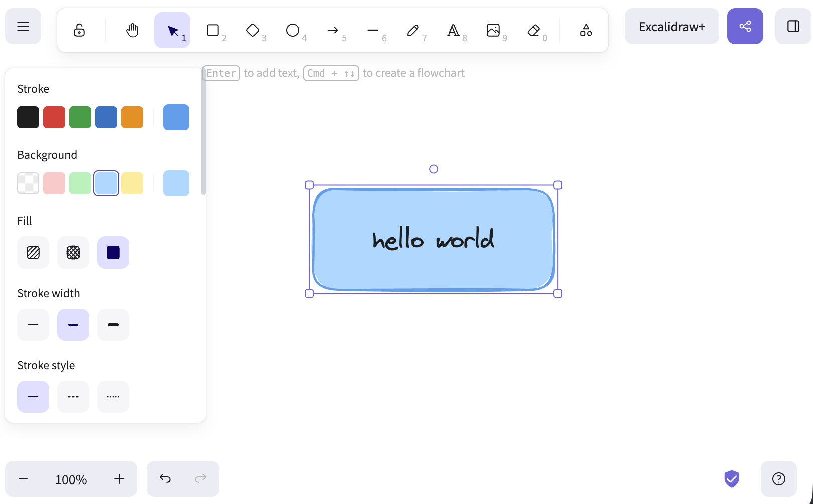
Task: Pick the red stroke color swatch
Action: [54, 117]
